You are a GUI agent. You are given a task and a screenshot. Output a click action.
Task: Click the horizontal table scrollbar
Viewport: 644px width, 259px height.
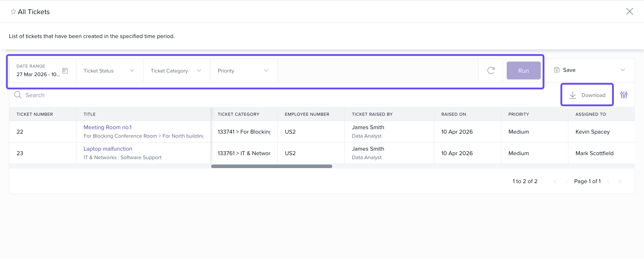tap(271, 166)
